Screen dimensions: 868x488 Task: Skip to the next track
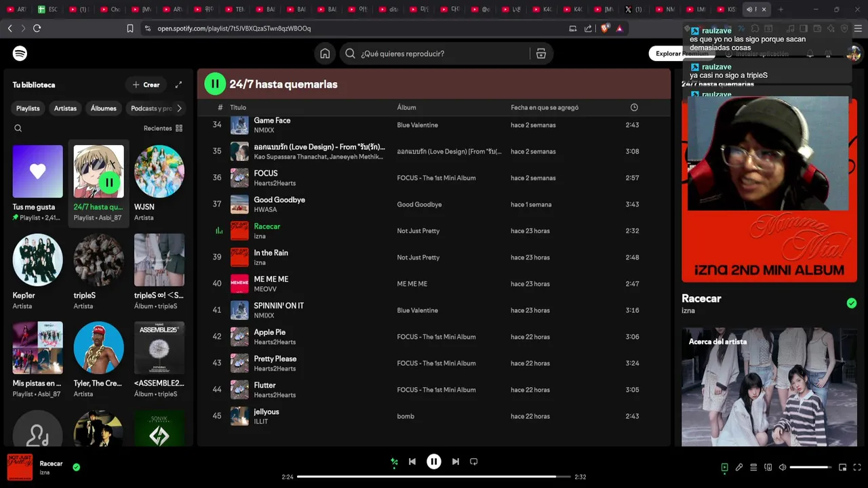point(456,462)
